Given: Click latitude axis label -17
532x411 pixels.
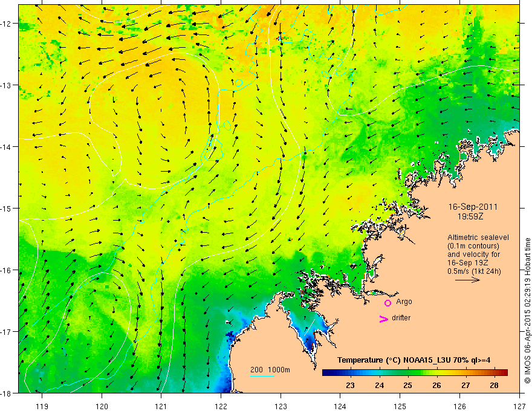Looking at the screenshot, I should click(x=7, y=332).
